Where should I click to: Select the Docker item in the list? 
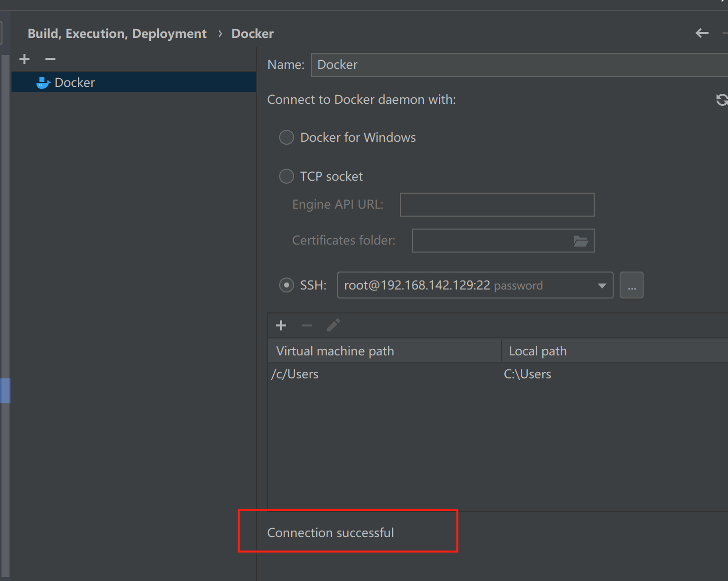click(75, 82)
